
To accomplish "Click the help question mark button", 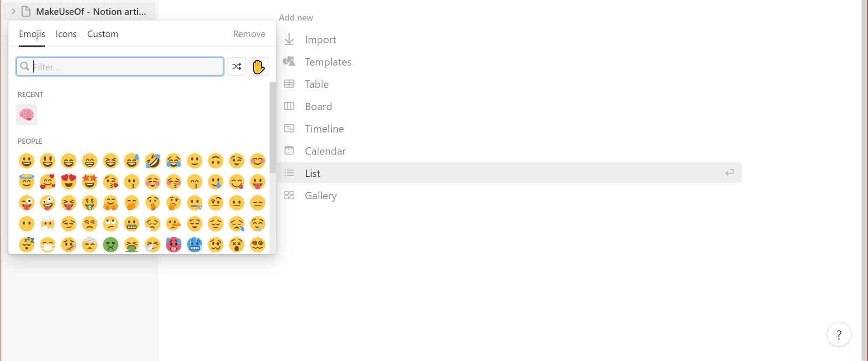I will tap(839, 335).
